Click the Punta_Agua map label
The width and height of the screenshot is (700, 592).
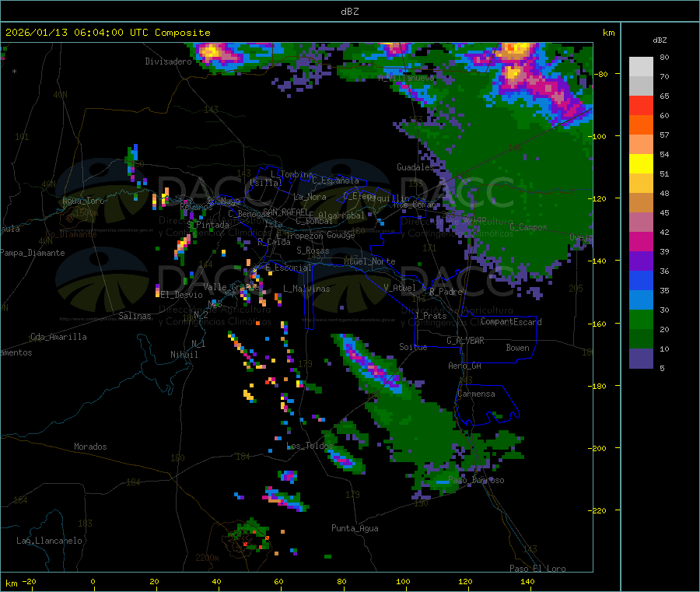click(355, 528)
